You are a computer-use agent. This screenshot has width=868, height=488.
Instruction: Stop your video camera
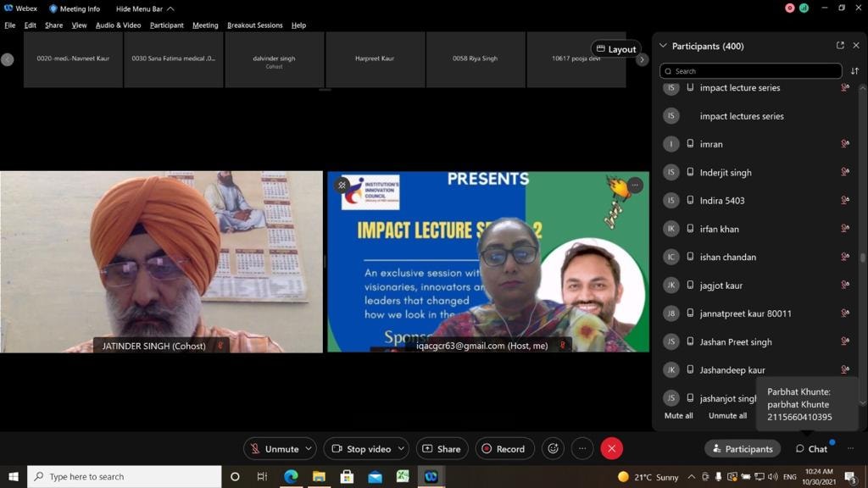coord(361,449)
